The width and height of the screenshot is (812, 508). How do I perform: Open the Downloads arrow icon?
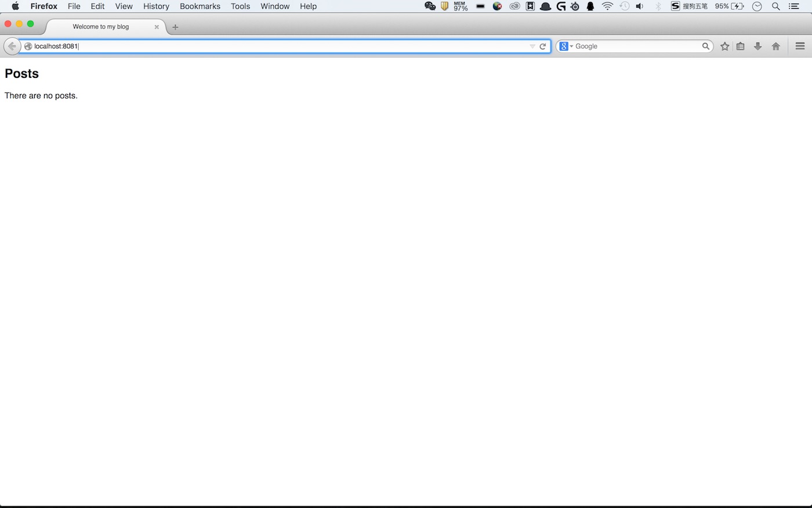pyautogui.click(x=757, y=46)
